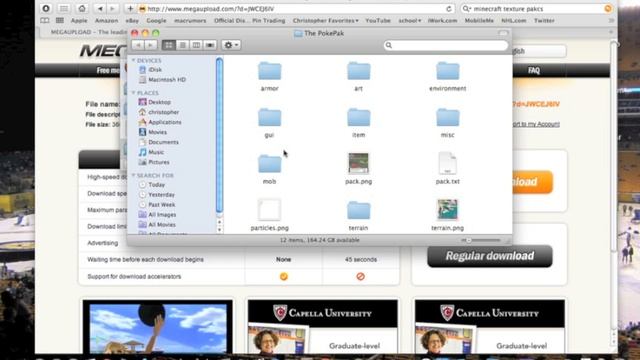Image resolution: width=640 pixels, height=360 pixels.
Task: Click the Finder sidebar scrollbar
Action: pyautogui.click(x=219, y=137)
